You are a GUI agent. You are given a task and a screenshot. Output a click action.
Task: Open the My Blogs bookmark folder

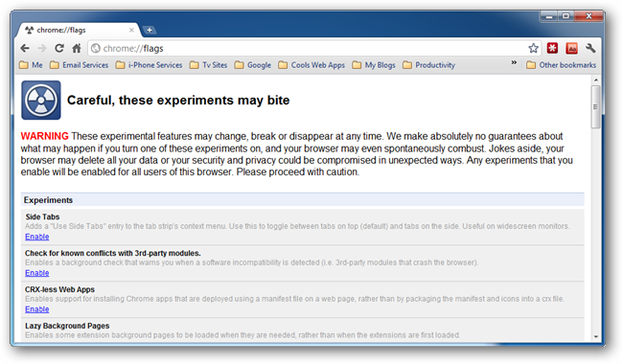coord(374,65)
